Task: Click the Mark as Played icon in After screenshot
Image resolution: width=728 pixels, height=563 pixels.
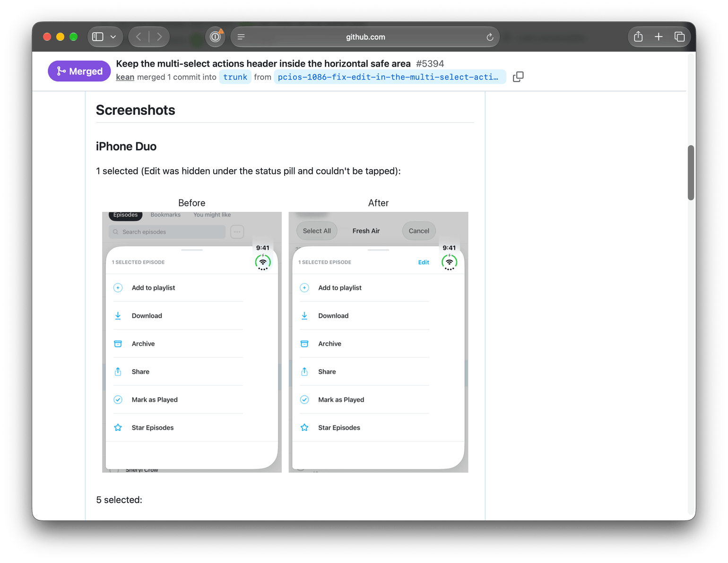Action: pyautogui.click(x=304, y=399)
